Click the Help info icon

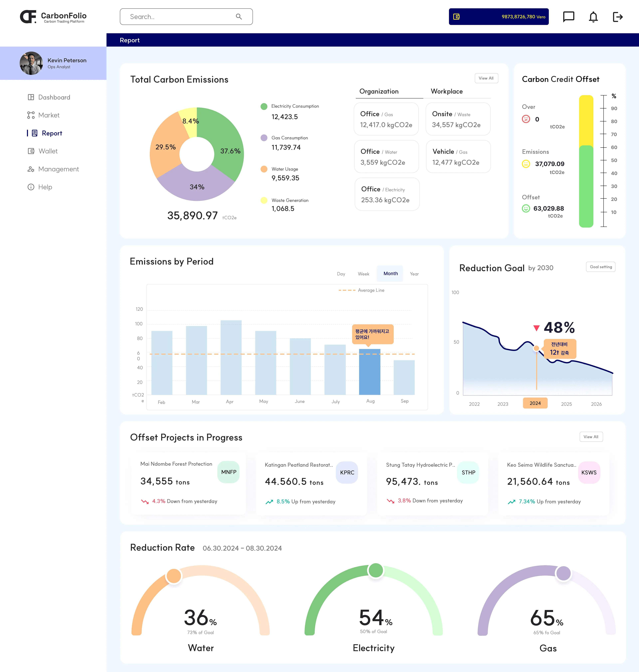31,187
